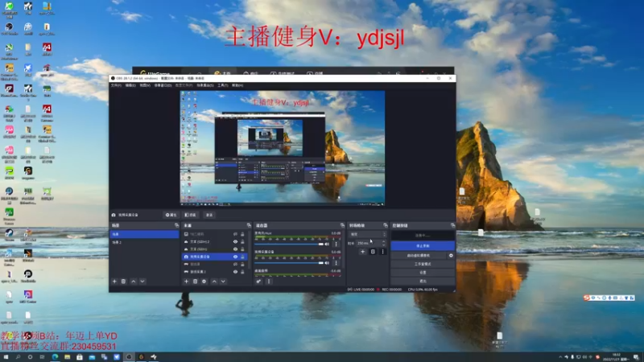Delete selected source with trash icon
Viewport: 644px width, 362px height.
tap(195, 282)
